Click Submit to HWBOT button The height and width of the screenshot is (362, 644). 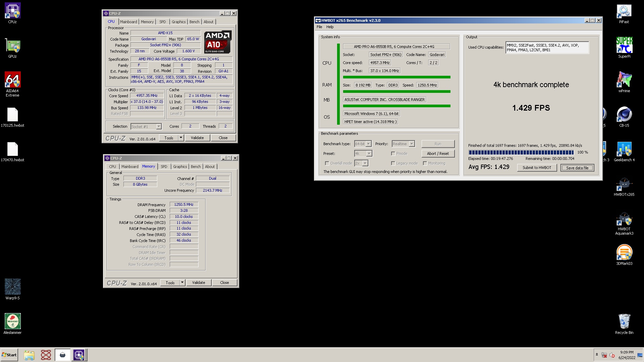click(537, 168)
